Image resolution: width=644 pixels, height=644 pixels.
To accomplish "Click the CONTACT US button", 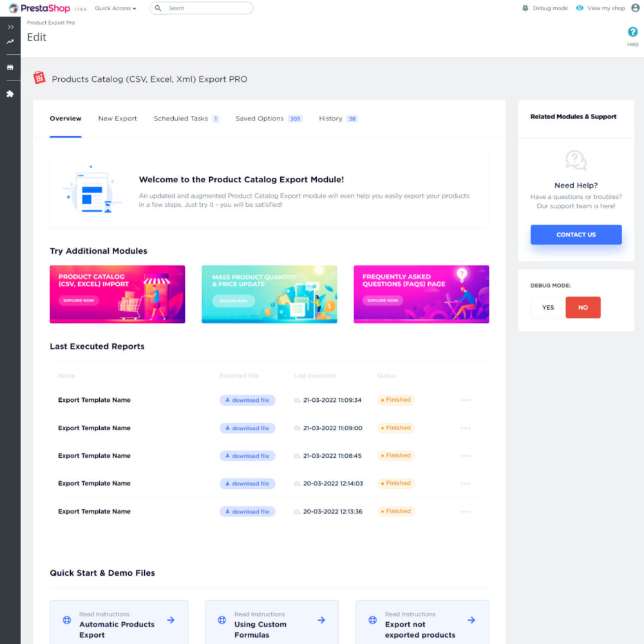I will (576, 235).
